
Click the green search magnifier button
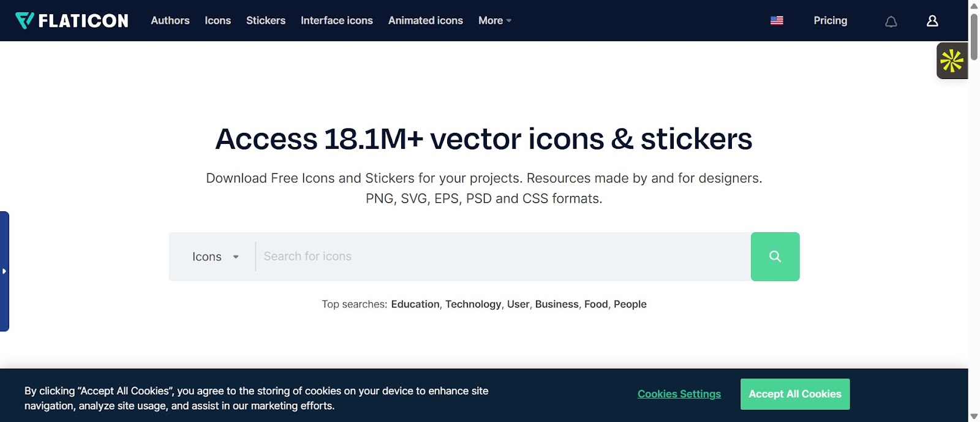click(775, 257)
